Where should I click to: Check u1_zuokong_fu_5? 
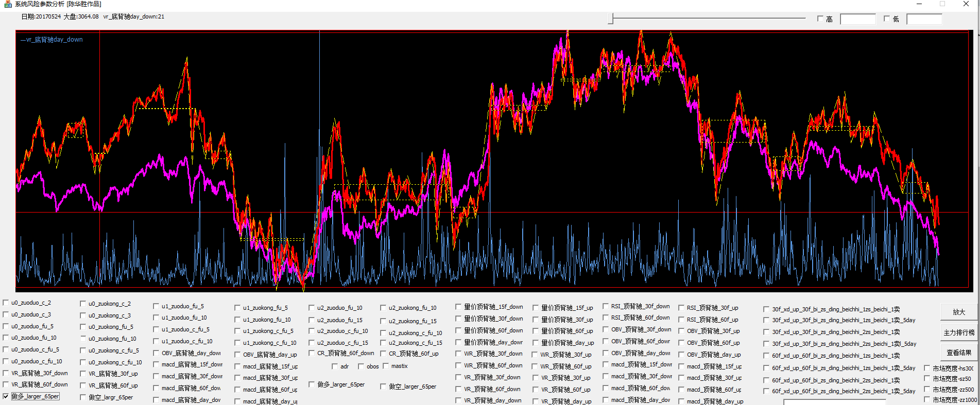[237, 308]
